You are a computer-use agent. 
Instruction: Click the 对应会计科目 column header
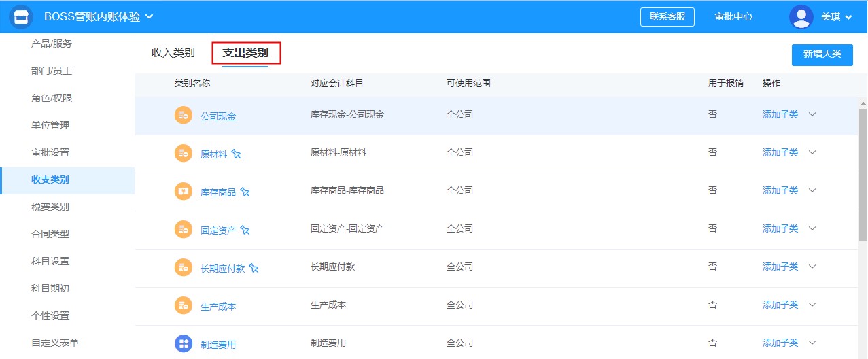point(337,83)
